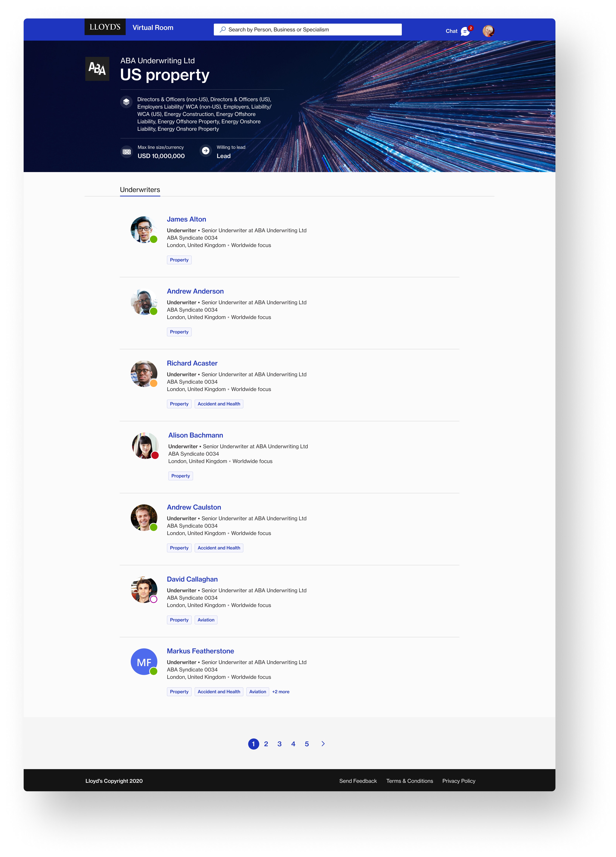Click Richard Acaster's Accident and Health tag
This screenshot has width=616, height=857.
click(x=219, y=404)
